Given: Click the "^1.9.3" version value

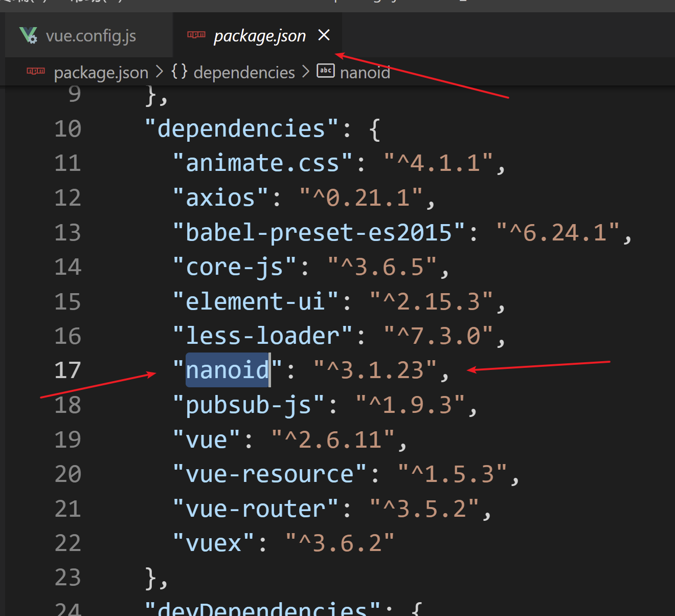Looking at the screenshot, I should [x=410, y=405].
